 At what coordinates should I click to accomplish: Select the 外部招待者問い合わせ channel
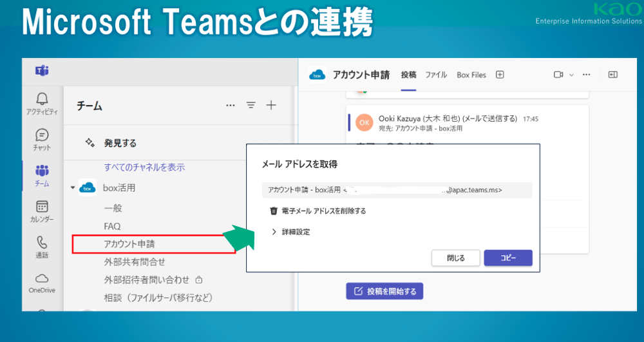pyautogui.click(x=147, y=280)
